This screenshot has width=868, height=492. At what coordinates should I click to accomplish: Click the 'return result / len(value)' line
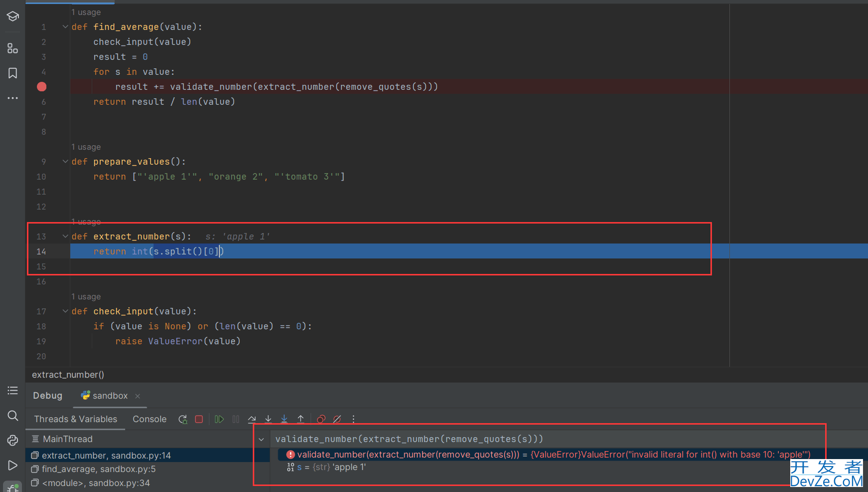(164, 102)
